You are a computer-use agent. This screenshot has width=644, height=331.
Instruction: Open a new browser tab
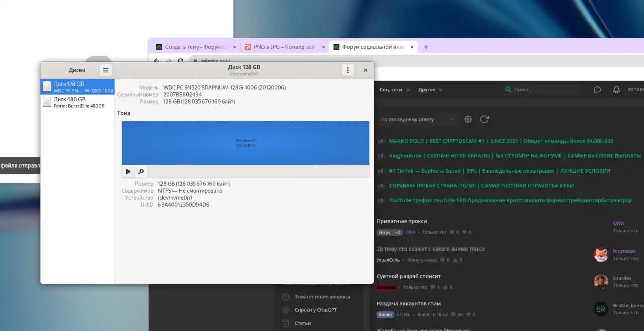pos(426,47)
